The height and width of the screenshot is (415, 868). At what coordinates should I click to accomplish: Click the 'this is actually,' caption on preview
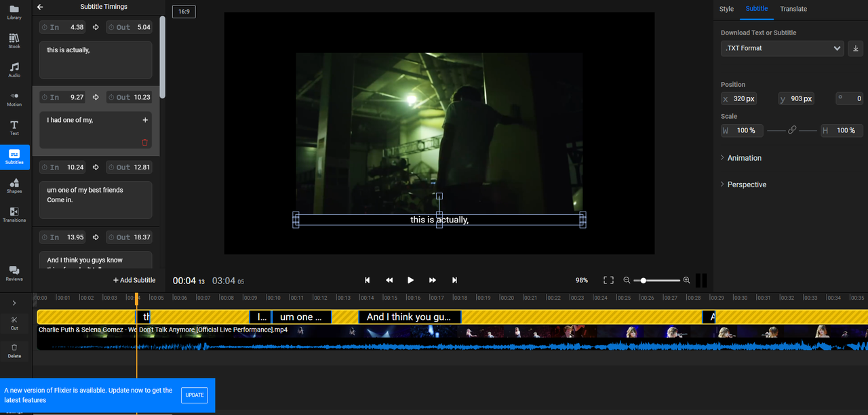(439, 220)
